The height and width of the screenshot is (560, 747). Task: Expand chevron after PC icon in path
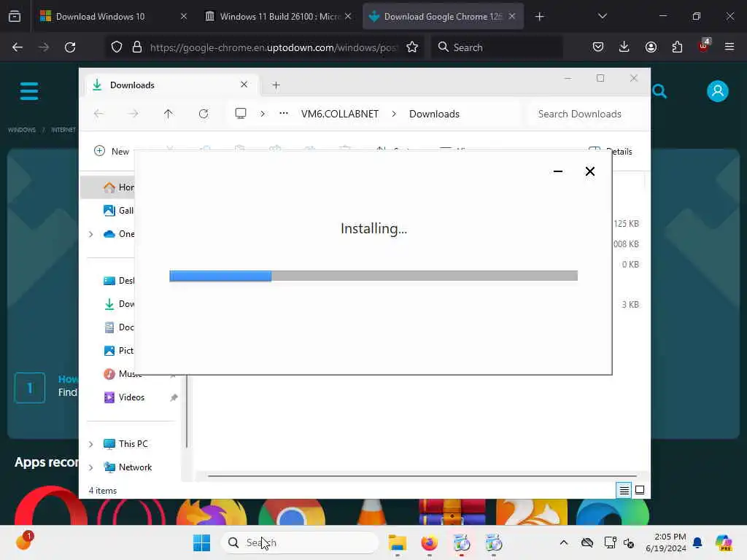click(x=263, y=114)
